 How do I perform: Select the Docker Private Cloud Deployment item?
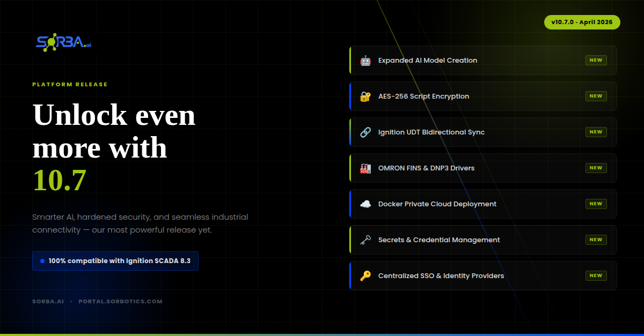tap(437, 204)
